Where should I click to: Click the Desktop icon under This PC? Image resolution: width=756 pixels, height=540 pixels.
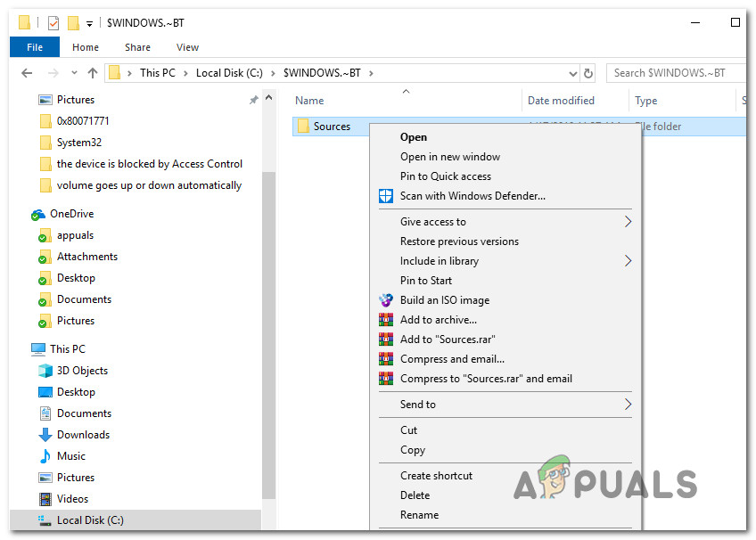coord(45,391)
